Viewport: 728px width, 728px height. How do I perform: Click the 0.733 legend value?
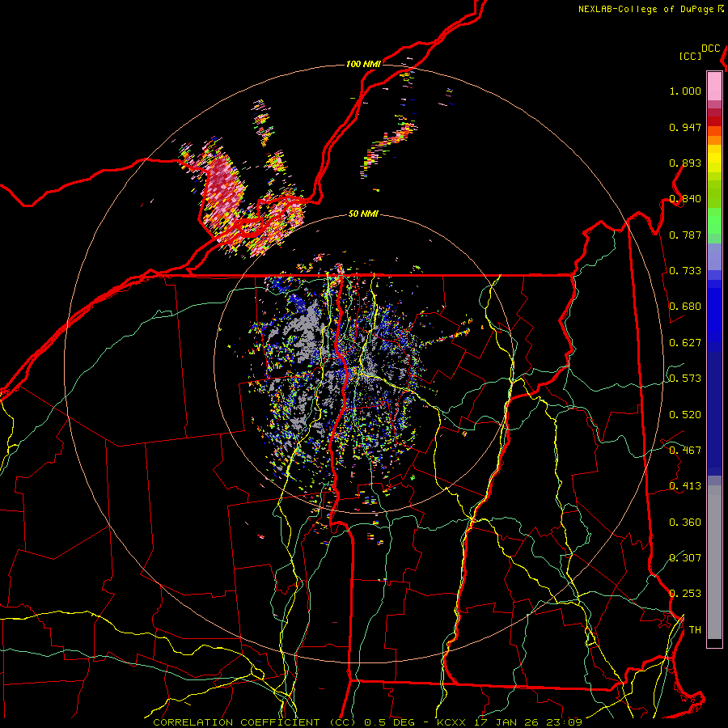pyautogui.click(x=685, y=271)
